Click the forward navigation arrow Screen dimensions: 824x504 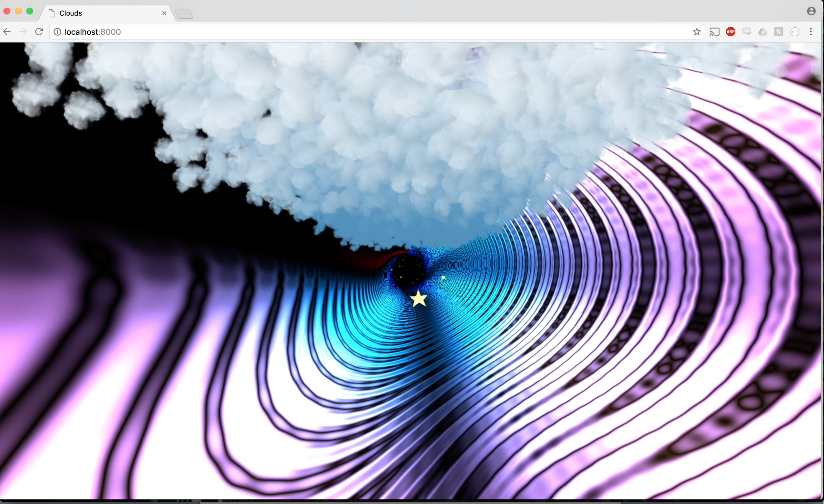point(23,32)
